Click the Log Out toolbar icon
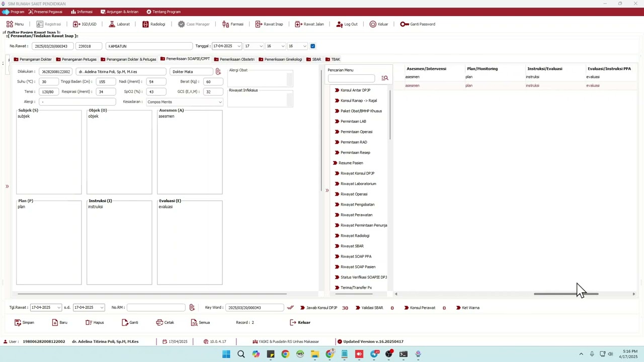Image resolution: width=644 pixels, height=362 pixels. coord(340,24)
